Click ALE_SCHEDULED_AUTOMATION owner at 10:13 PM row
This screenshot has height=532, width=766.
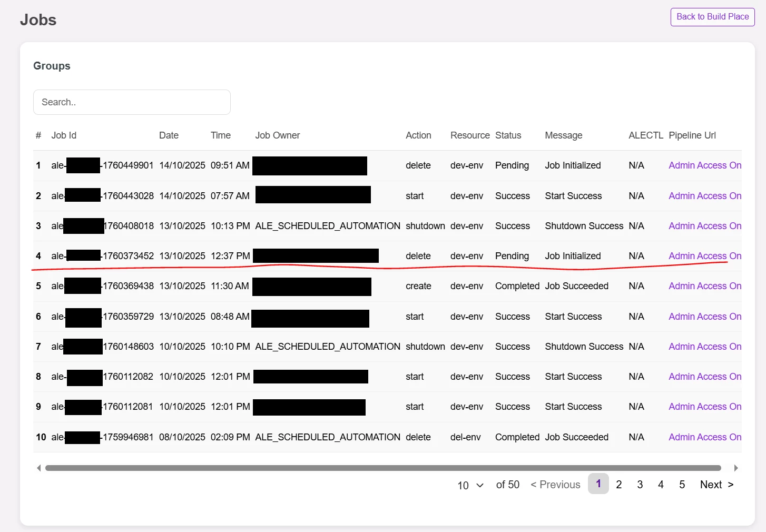coord(328,226)
